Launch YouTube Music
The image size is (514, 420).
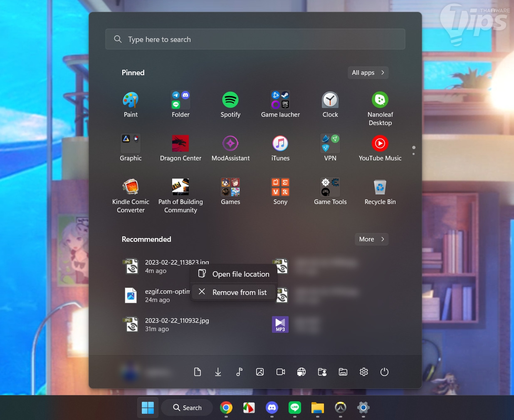pos(380,148)
